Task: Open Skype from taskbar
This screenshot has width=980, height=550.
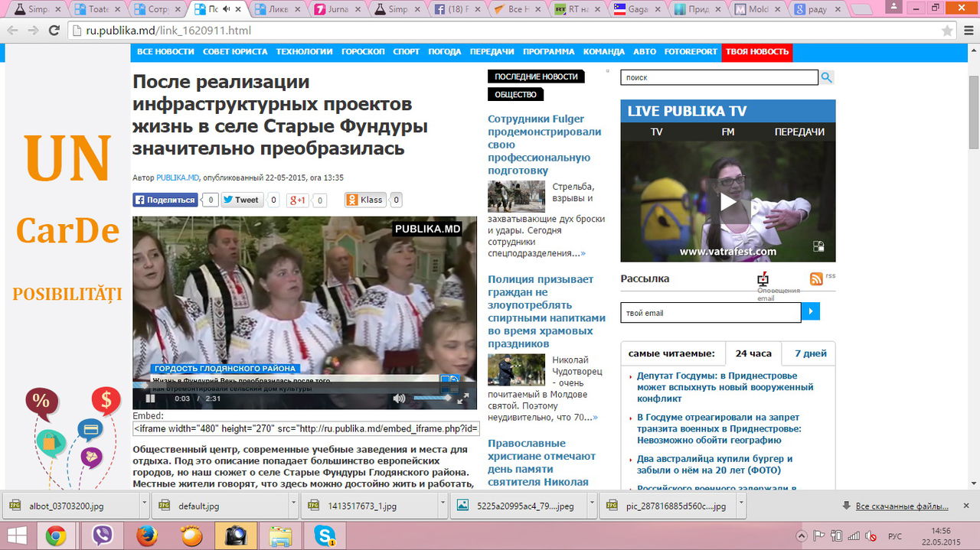Action: 325,535
